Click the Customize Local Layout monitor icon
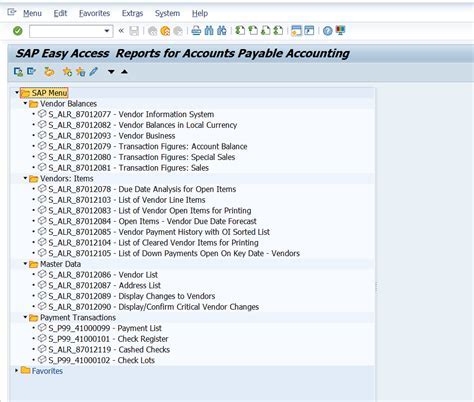The width and height of the screenshot is (474, 402). click(x=340, y=31)
